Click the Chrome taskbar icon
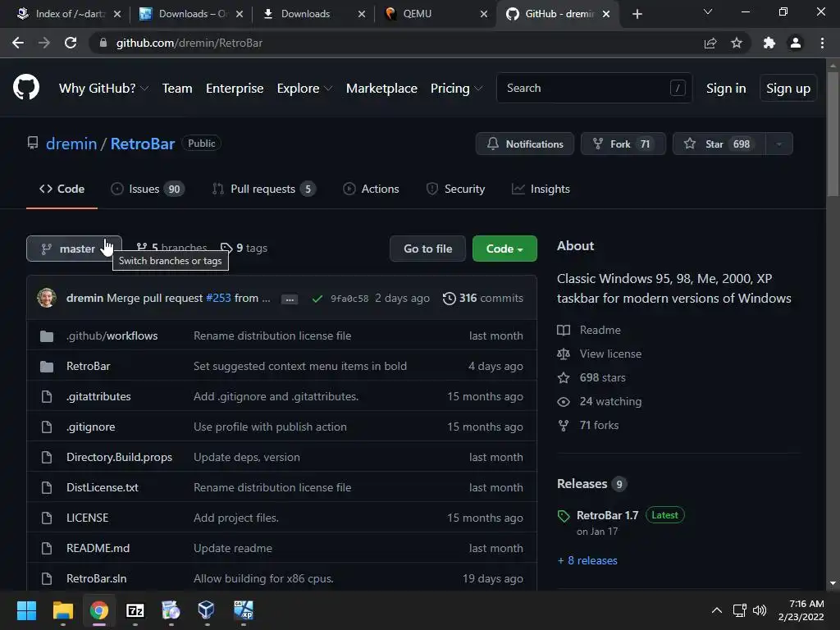840x630 pixels. [98, 610]
